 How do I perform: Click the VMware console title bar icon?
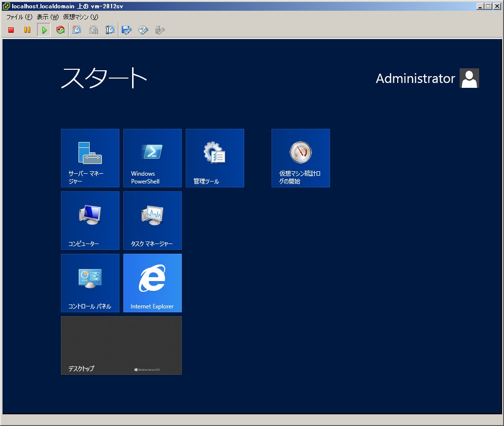tap(6, 6)
